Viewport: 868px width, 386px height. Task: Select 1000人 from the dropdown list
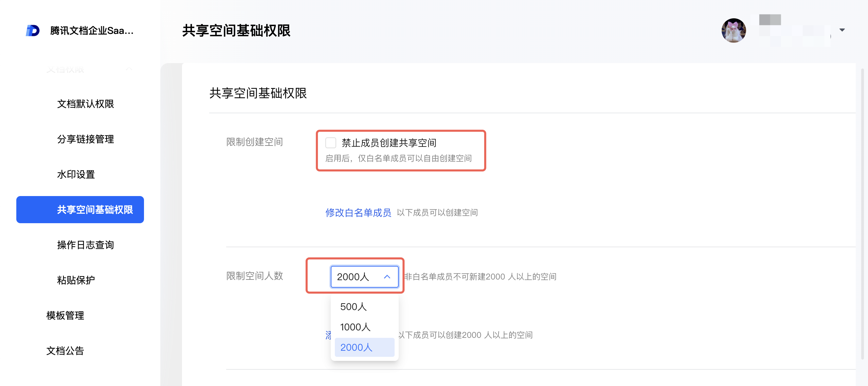pos(355,327)
